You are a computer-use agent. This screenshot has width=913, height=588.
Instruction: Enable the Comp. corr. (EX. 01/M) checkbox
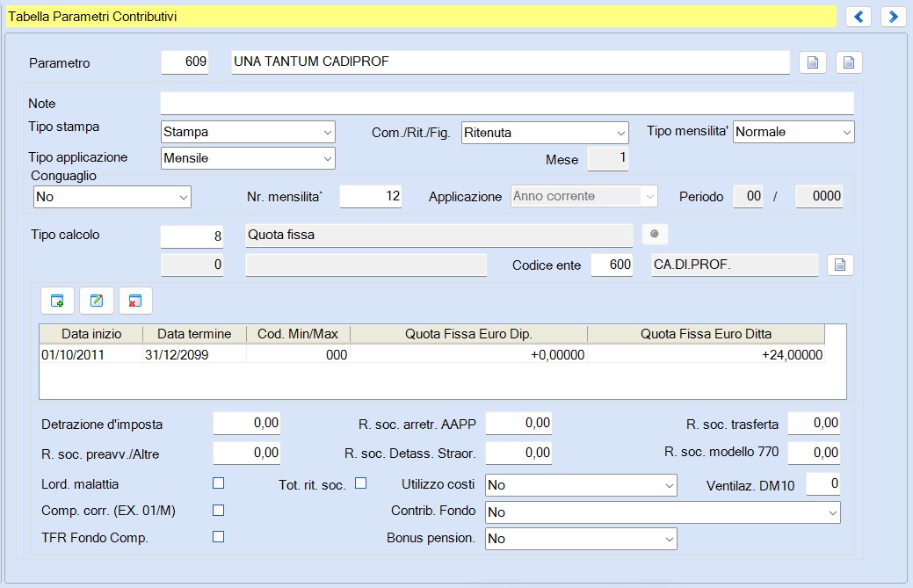pos(218,511)
